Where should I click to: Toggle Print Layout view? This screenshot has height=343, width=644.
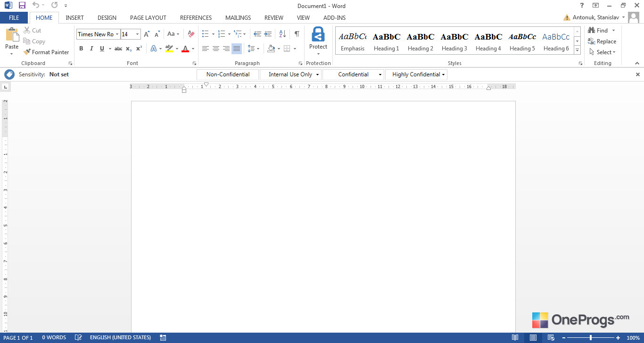click(533, 338)
